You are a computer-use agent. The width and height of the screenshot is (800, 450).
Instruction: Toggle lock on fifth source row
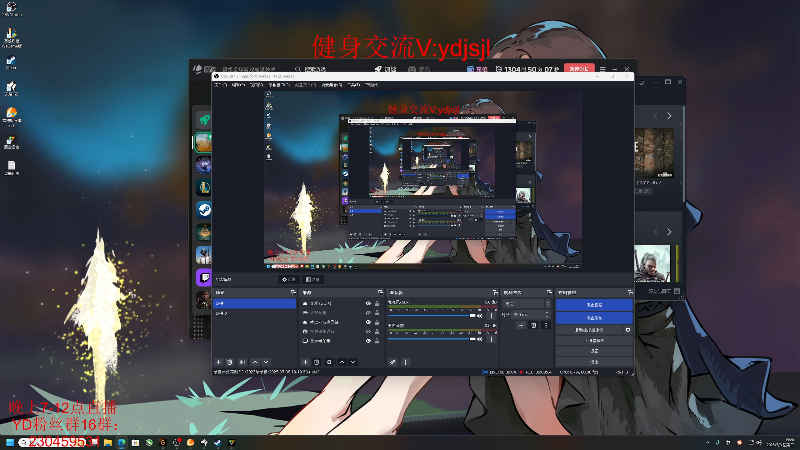377,340
